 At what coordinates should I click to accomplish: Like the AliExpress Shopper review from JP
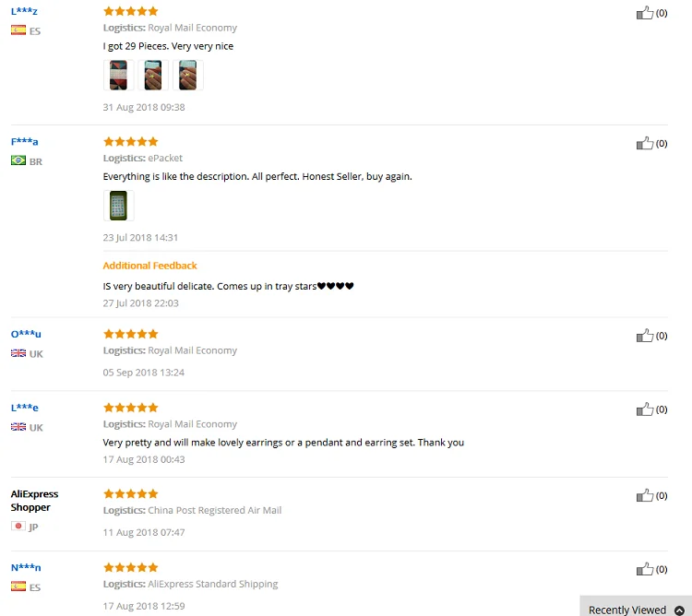pos(644,495)
